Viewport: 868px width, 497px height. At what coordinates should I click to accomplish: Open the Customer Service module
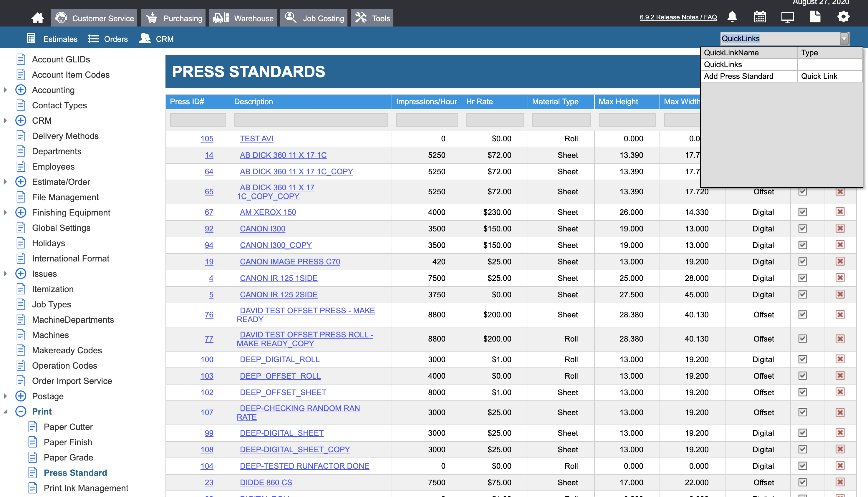point(94,18)
